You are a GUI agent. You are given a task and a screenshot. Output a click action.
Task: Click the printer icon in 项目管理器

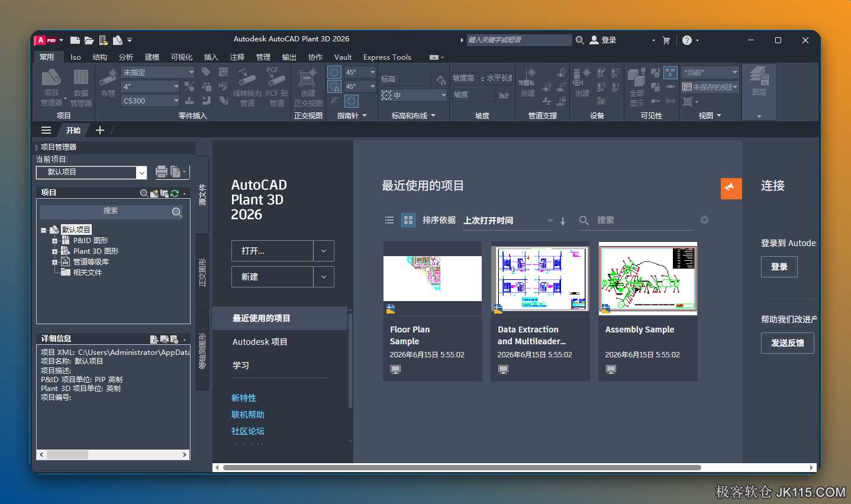(161, 172)
